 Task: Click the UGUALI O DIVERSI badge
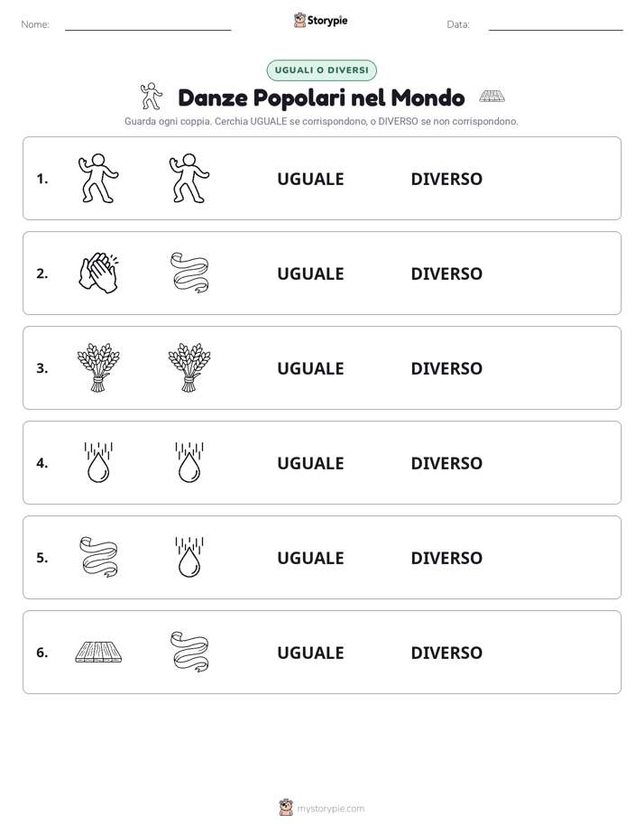[321, 70]
